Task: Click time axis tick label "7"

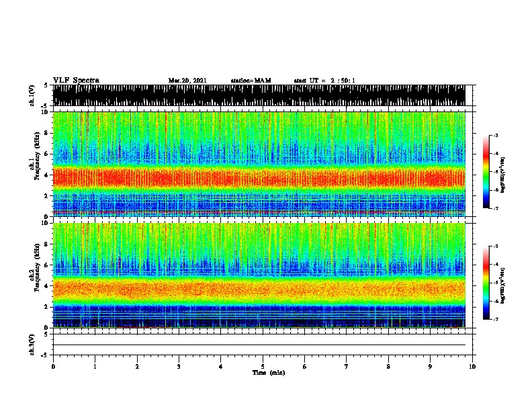Action: coord(347,367)
